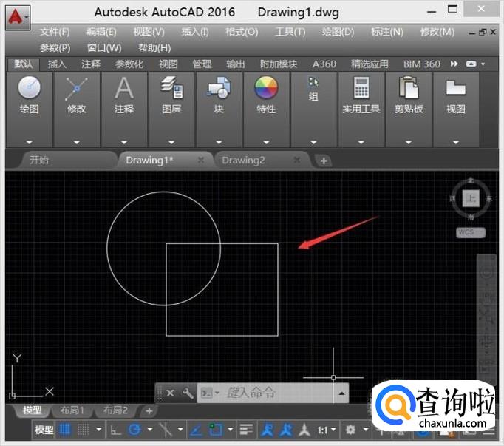Open the 修改 (Modify) ribbon panel icon
Image resolution: width=504 pixels, height=446 pixels.
77,89
